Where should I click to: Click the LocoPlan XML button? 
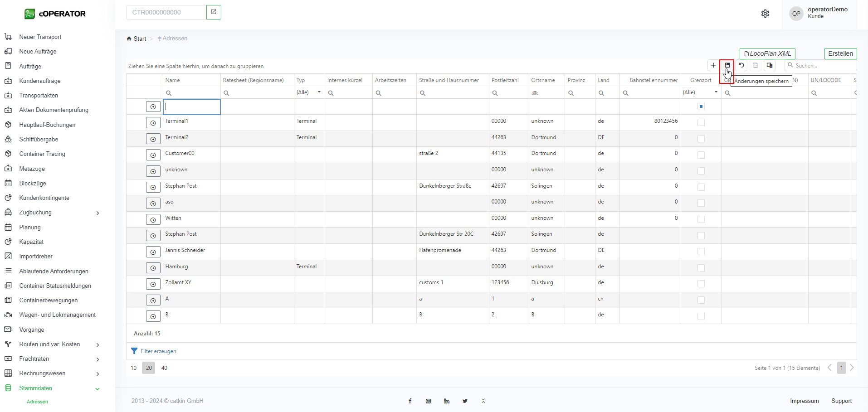tap(767, 53)
